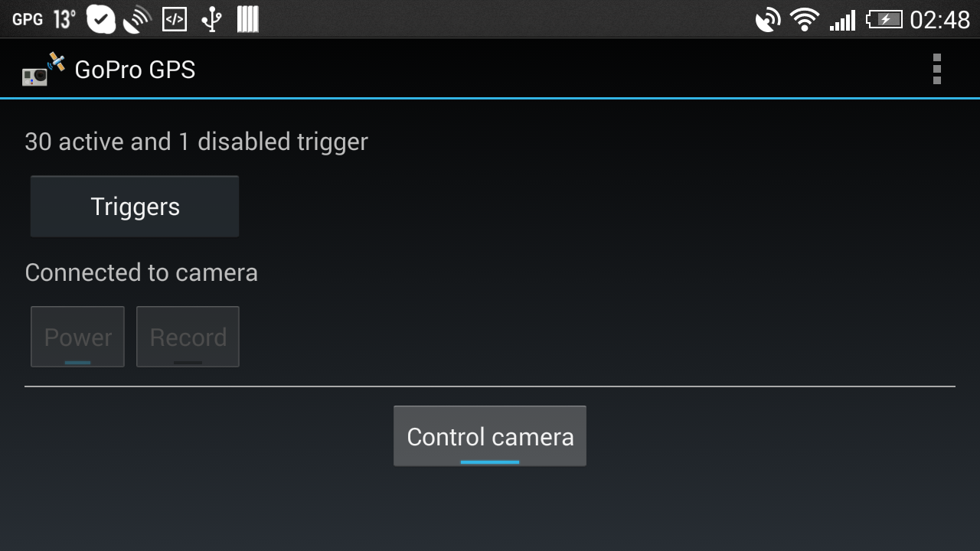Tap the code brackets debugging icon

[x=175, y=19]
